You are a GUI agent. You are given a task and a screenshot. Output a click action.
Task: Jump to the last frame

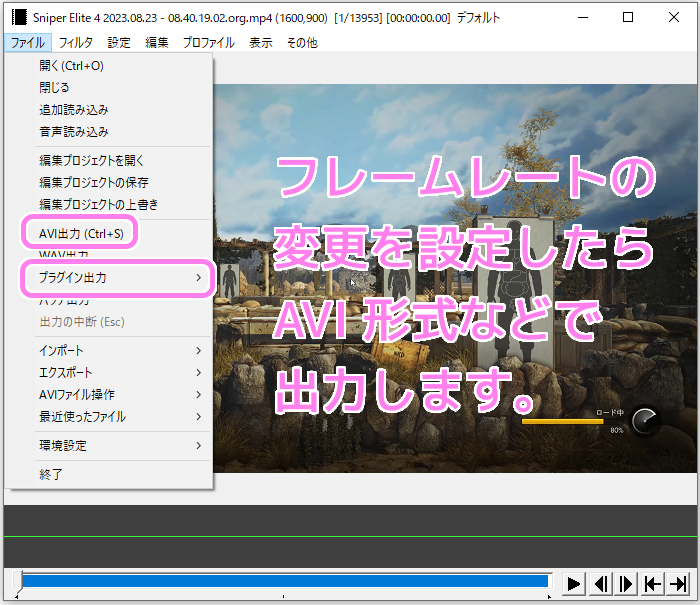(678, 584)
